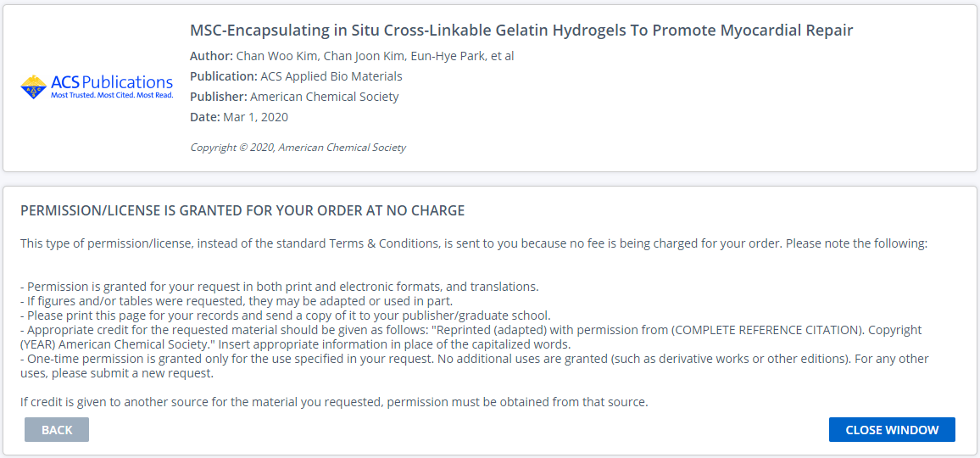Click the italic Copyright © 2020 line
This screenshot has width=980, height=458.
coord(298,148)
